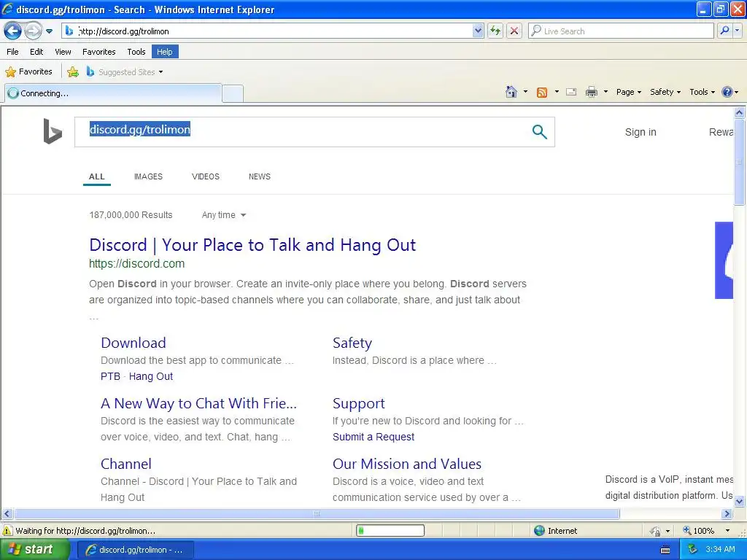
Task: Click the browser Forward arrow button
Action: 33,31
